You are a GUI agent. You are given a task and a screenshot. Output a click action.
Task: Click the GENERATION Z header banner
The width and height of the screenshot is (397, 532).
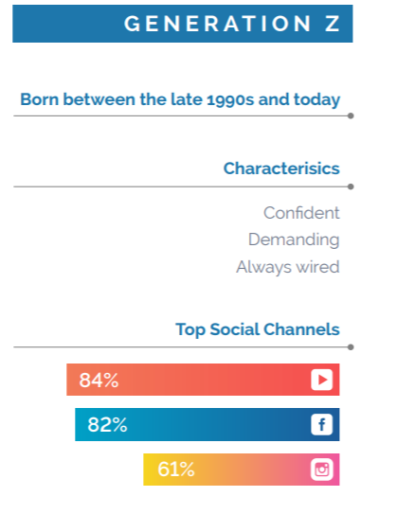(183, 24)
